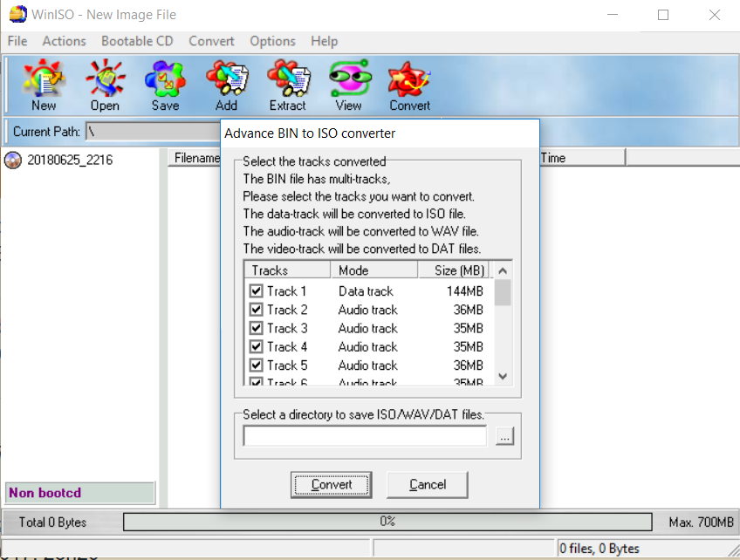The width and height of the screenshot is (740, 560).
Task: Click the '144MB' size value
Action: (x=465, y=291)
